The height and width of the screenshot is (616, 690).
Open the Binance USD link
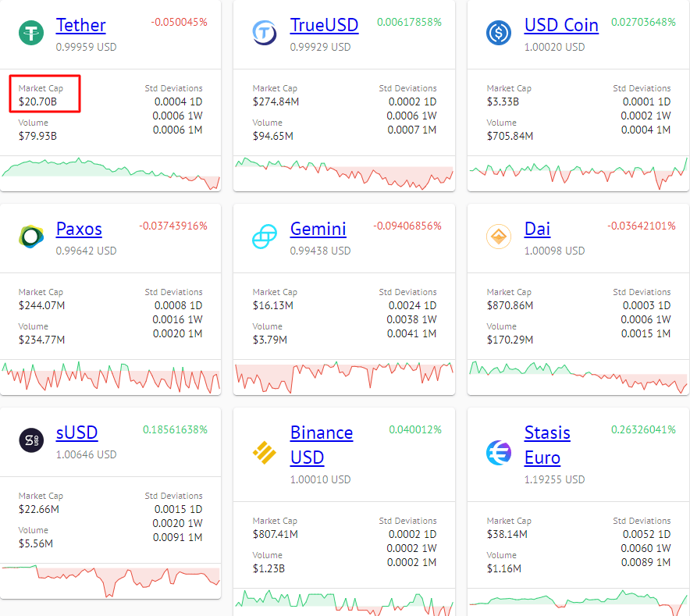(x=321, y=433)
